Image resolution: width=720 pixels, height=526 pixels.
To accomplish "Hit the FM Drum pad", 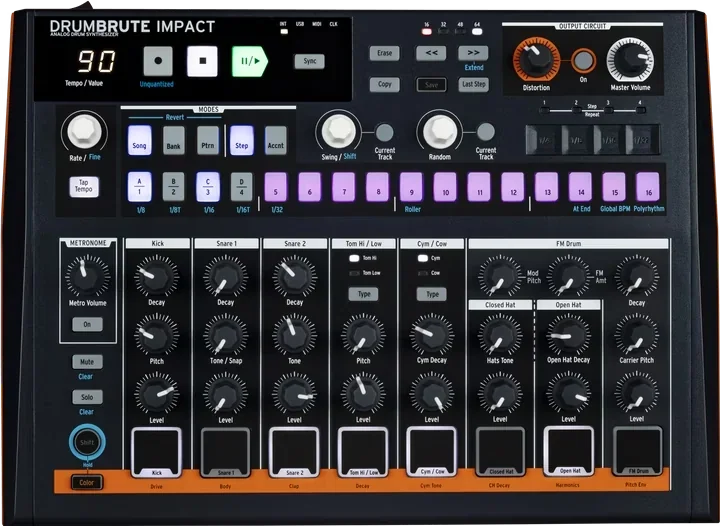I will click(637, 452).
